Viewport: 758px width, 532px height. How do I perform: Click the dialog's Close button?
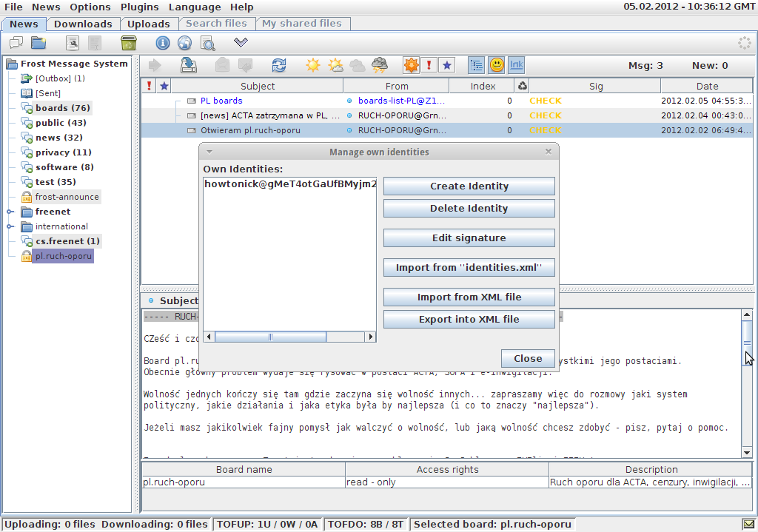point(528,359)
